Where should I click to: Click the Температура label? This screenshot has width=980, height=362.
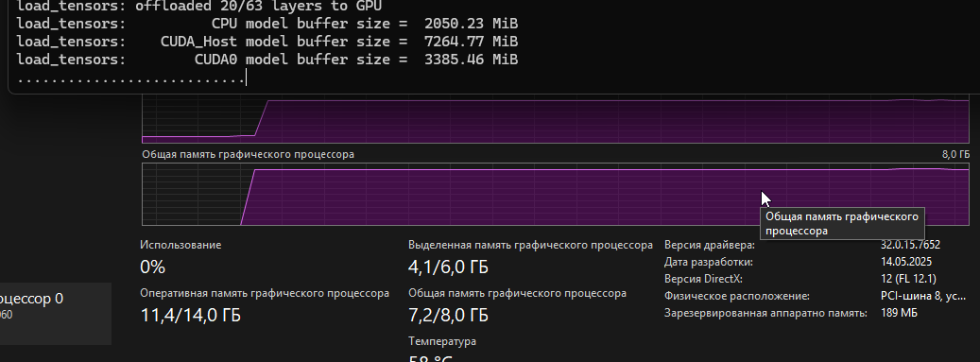point(442,341)
